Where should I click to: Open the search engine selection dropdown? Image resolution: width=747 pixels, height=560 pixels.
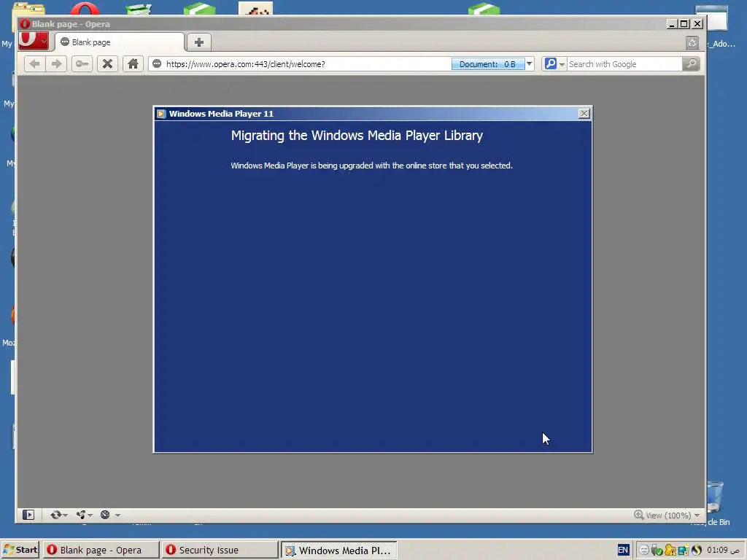pyautogui.click(x=562, y=64)
